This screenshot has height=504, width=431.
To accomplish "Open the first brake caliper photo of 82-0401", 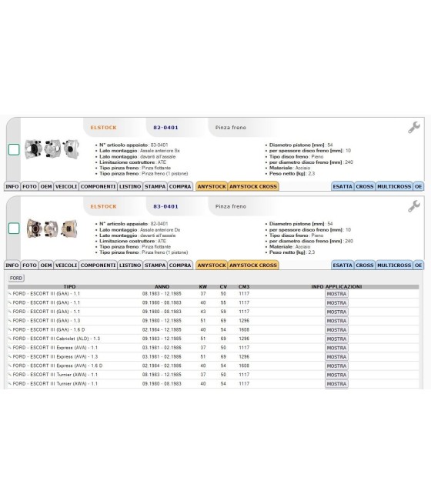I will tap(33, 149).
